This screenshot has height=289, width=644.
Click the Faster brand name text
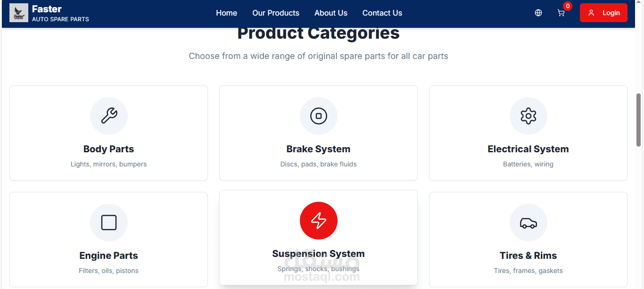(47, 8)
